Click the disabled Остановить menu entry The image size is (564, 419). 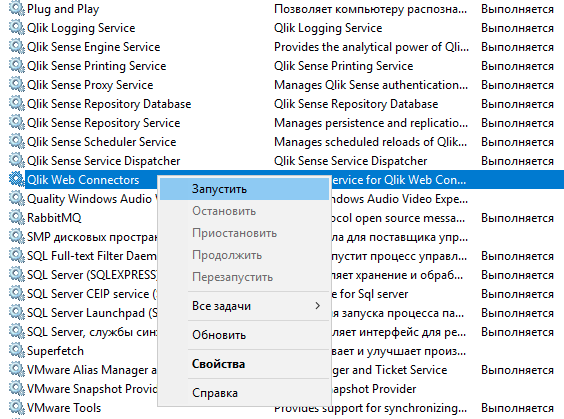(x=244, y=211)
